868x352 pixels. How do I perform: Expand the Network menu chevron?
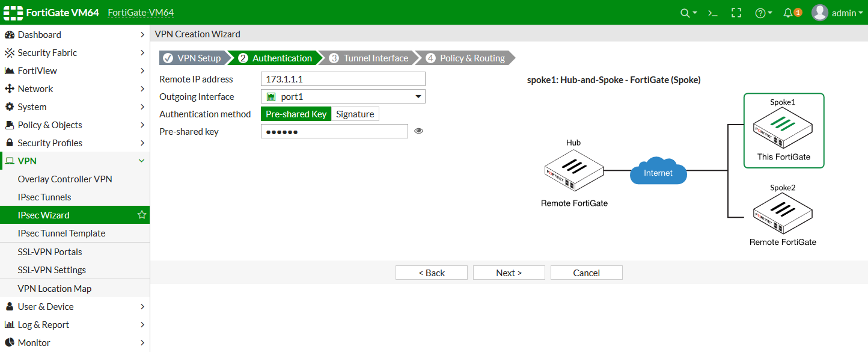[x=142, y=89]
